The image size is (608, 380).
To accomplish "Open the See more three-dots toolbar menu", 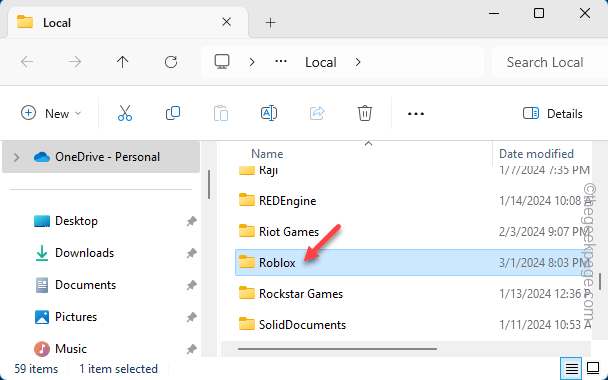I will tap(416, 114).
